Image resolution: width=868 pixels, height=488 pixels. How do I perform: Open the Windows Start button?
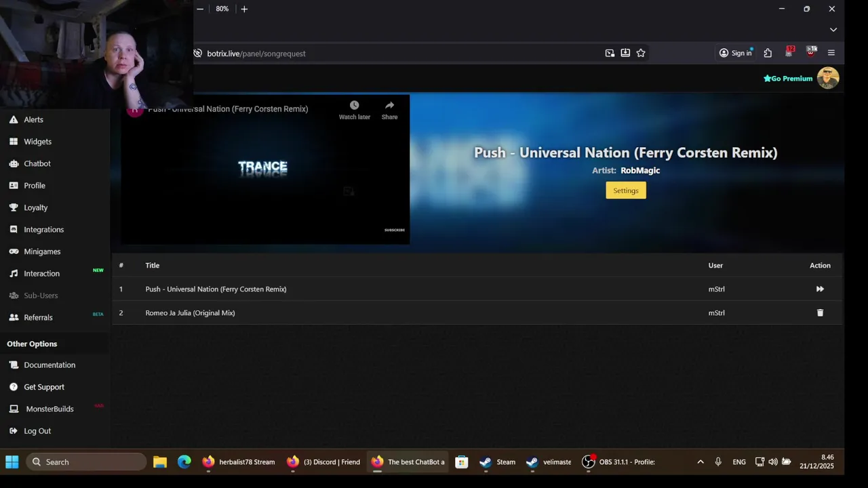[x=12, y=462]
